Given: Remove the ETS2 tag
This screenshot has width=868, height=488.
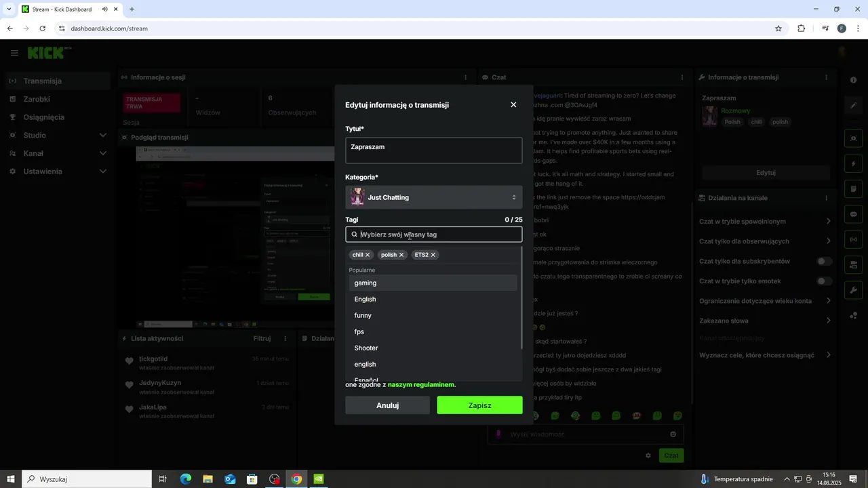Looking at the screenshot, I should point(433,255).
